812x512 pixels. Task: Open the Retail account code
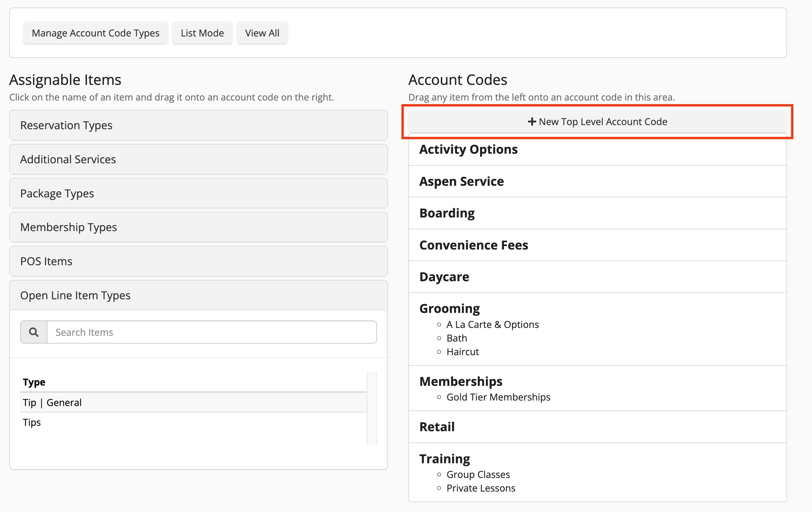tap(437, 427)
